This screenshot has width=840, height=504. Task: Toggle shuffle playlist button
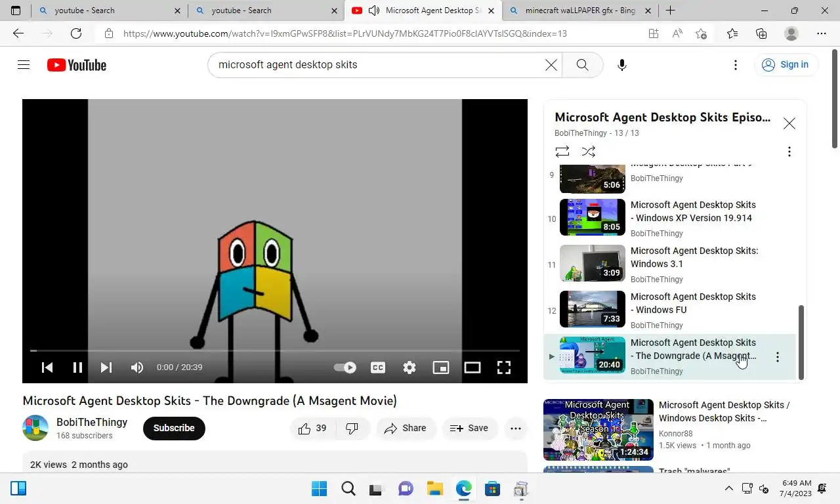pos(589,152)
